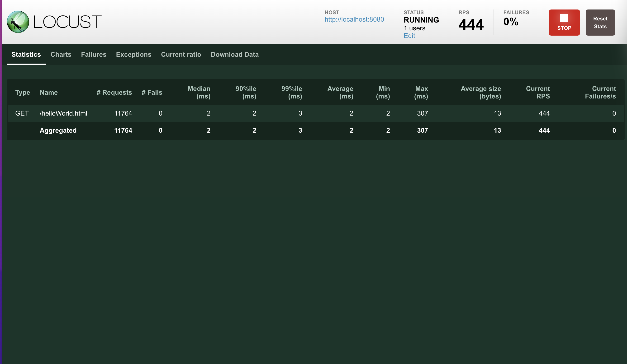Click the Median (ms) column header
This screenshot has height=364, width=627.
(199, 93)
